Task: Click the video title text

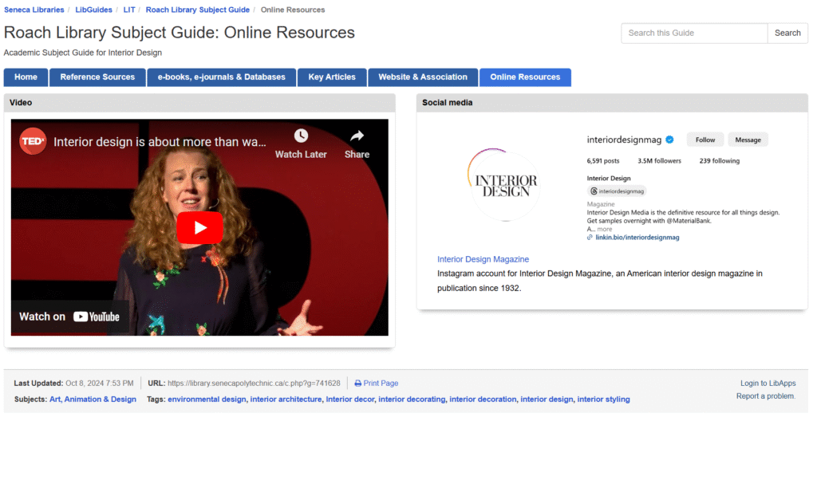Action: tap(160, 142)
